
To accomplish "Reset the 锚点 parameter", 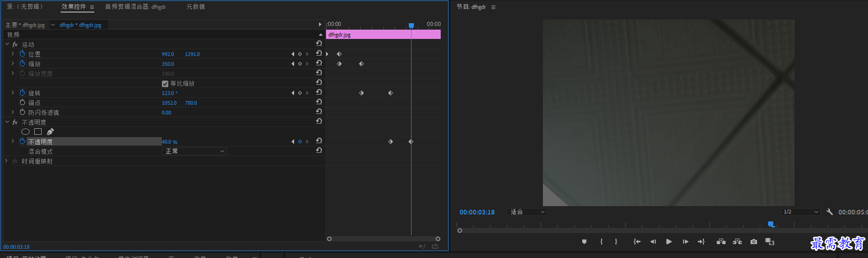I will (x=319, y=102).
